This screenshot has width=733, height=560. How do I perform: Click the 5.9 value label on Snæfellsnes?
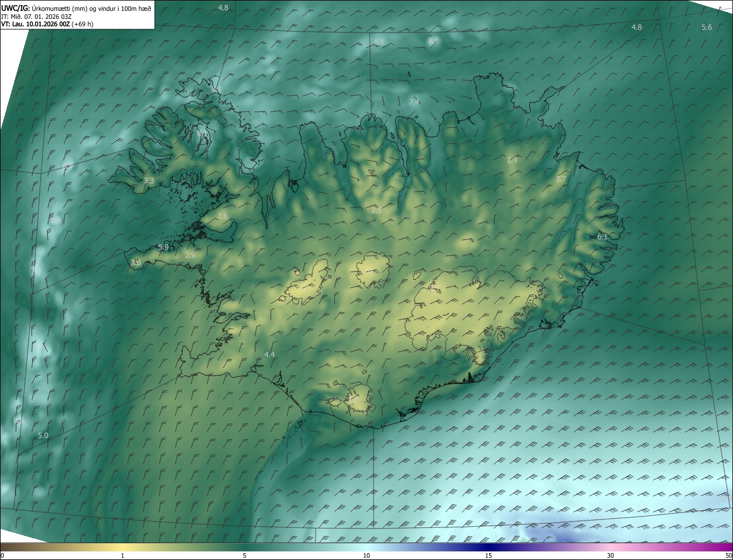pyautogui.click(x=163, y=247)
